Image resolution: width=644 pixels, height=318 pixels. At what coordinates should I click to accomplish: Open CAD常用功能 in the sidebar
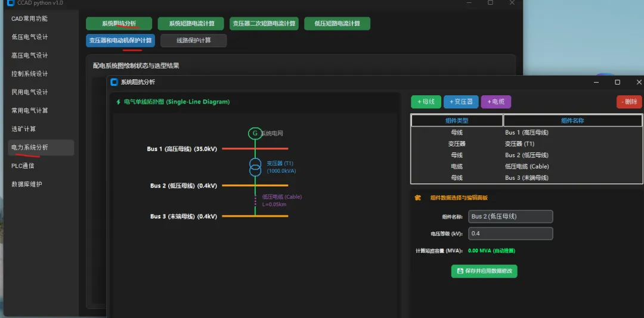coord(30,18)
